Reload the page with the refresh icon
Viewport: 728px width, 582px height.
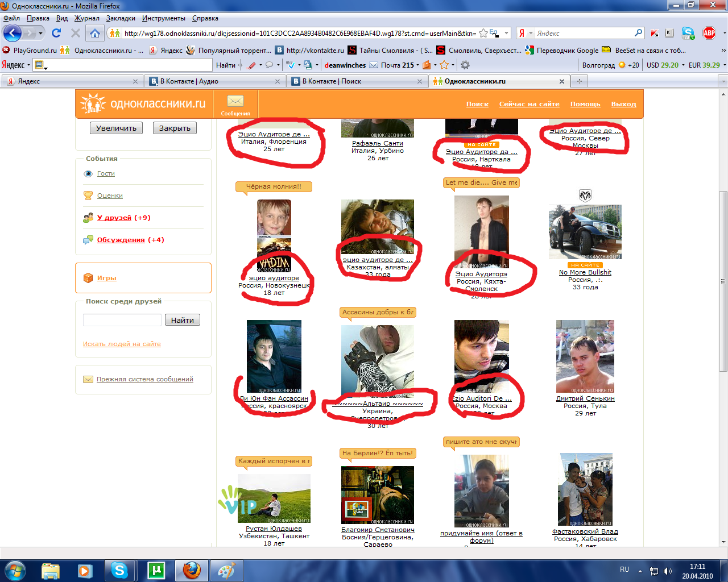tap(56, 33)
